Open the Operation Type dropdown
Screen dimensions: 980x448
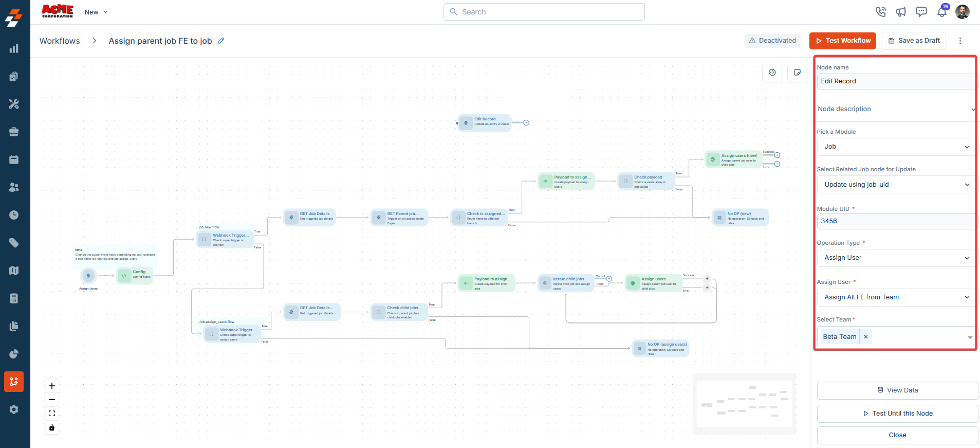pyautogui.click(x=896, y=258)
